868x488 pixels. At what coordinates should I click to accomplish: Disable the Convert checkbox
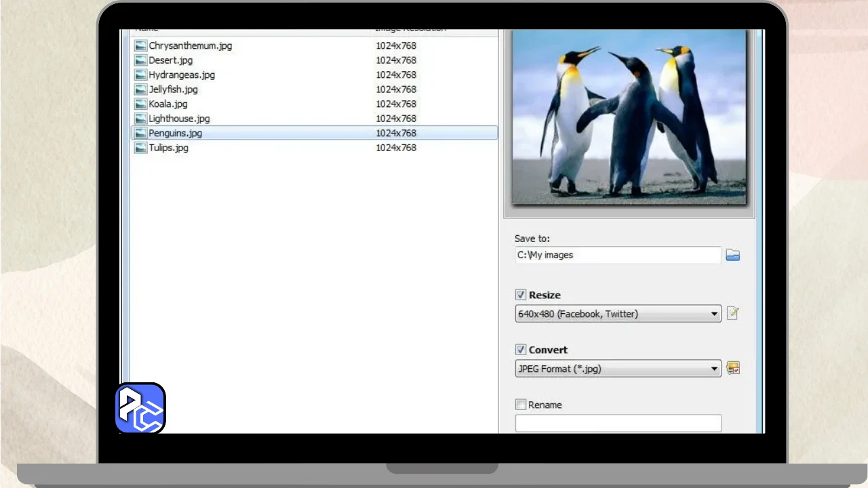point(521,350)
